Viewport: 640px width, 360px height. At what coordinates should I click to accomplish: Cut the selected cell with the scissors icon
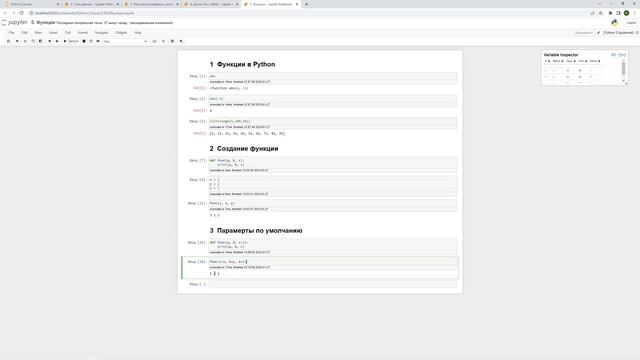(25, 41)
